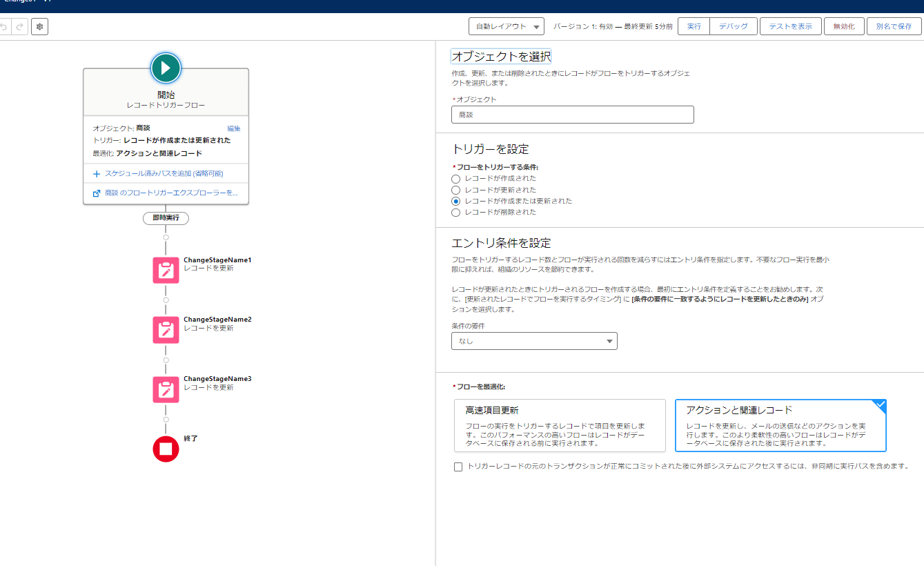Add element between Start and ChangeStageName1

click(166, 237)
